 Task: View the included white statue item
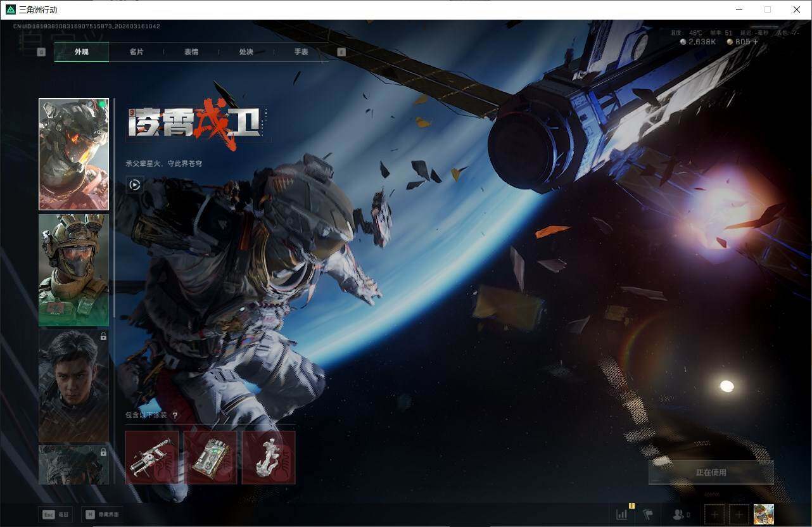click(x=269, y=457)
